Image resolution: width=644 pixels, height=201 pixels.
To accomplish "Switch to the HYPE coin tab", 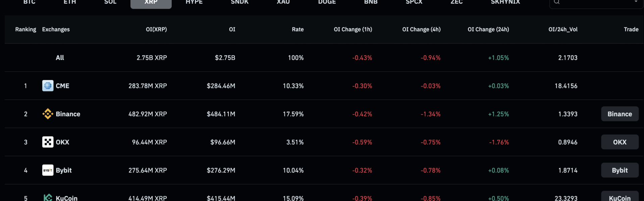I will click(194, 2).
